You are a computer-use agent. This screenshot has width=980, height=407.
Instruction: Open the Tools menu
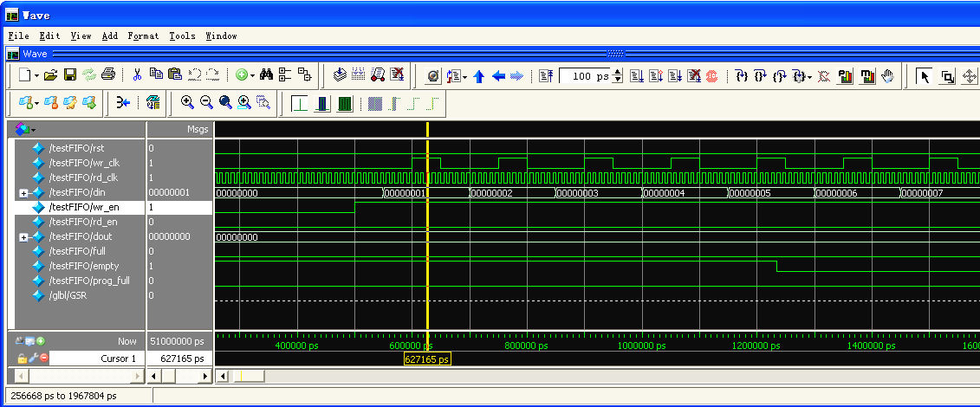pos(182,36)
